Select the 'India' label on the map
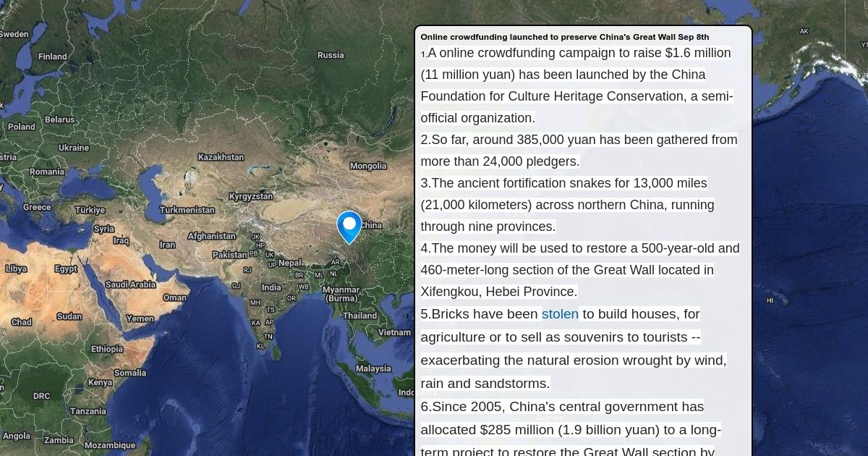Viewport: 868px width, 456px height. (x=271, y=287)
